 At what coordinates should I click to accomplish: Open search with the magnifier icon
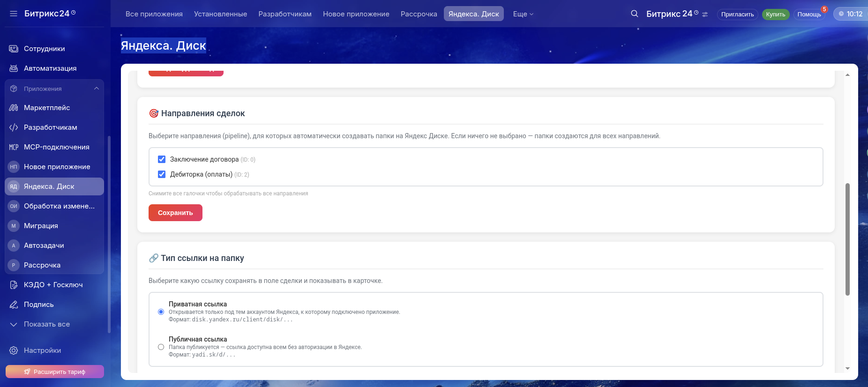(x=635, y=14)
